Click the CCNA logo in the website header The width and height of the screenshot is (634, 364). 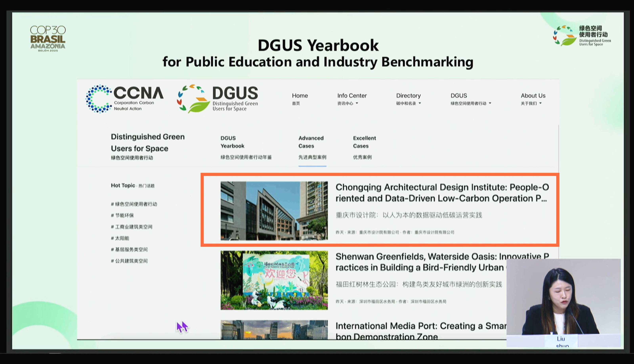tap(124, 99)
